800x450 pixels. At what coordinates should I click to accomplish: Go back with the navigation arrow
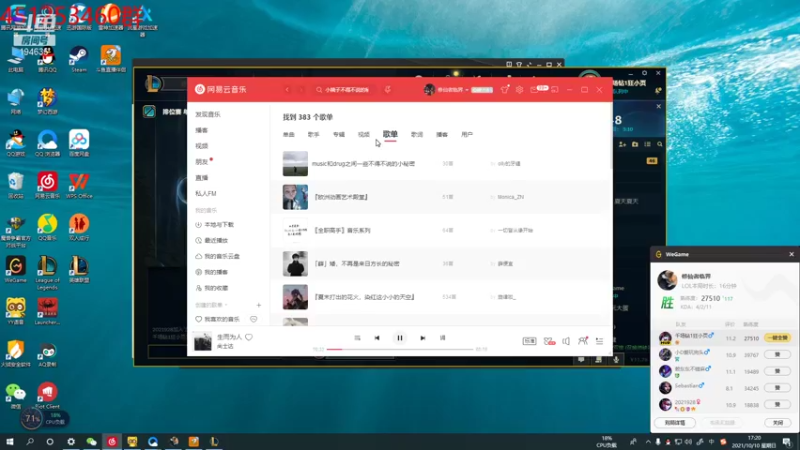pyautogui.click(x=287, y=90)
